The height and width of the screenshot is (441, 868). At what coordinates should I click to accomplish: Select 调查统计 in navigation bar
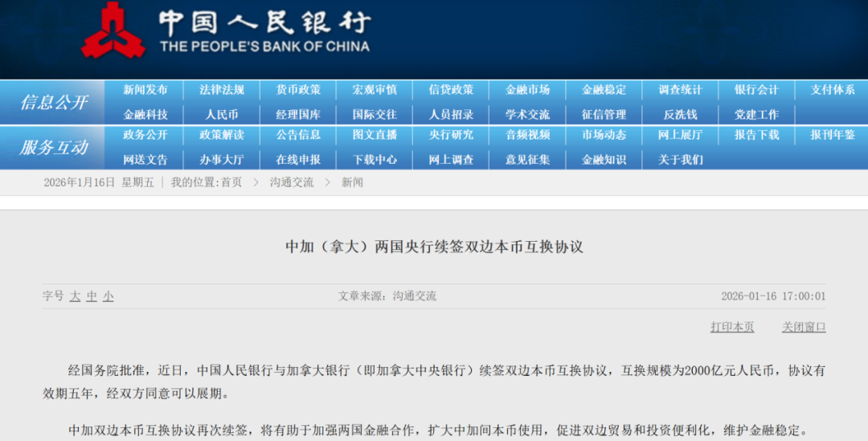pyautogui.click(x=680, y=90)
